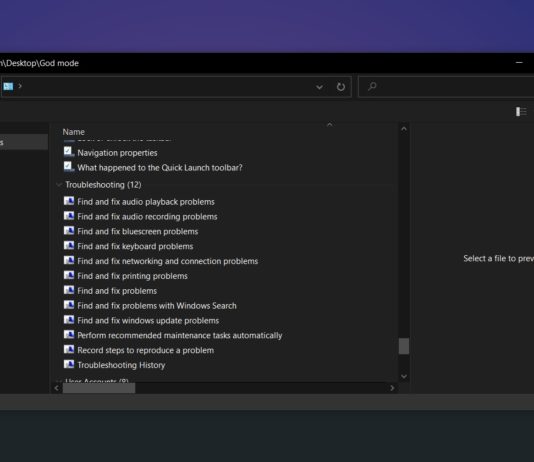
Task: Click icon for Windows Search problems entry
Action: (x=69, y=305)
